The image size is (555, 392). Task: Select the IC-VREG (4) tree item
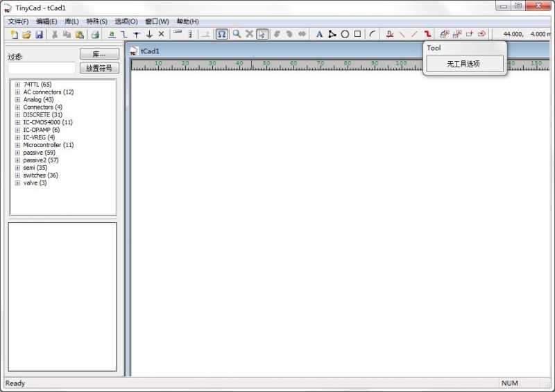click(x=39, y=137)
